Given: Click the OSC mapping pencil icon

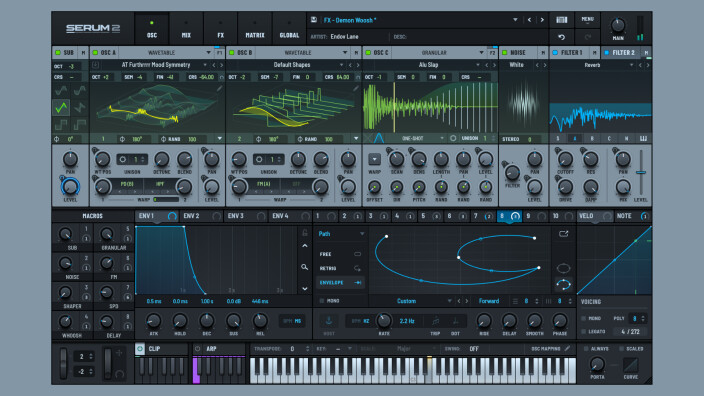Looking at the screenshot, I should [568, 348].
